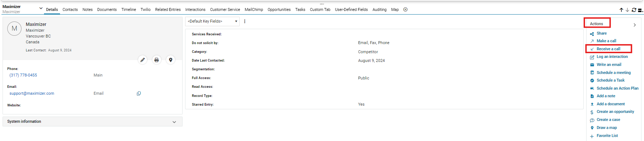Go to next entry with down arrow
The image size is (644, 141).
point(627,10)
